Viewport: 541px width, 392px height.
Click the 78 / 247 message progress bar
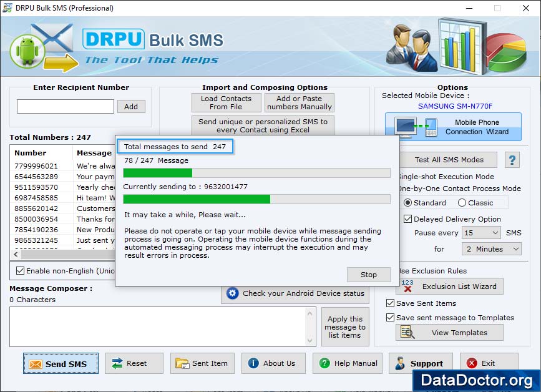(x=256, y=172)
